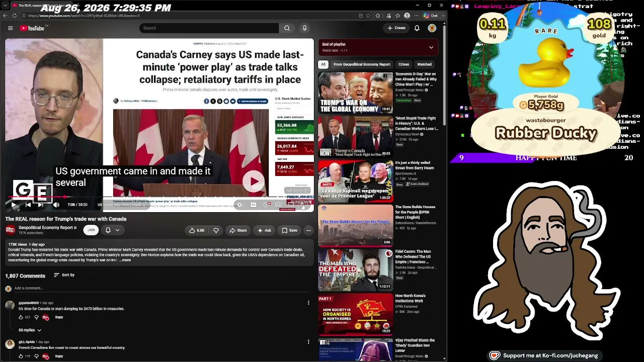Viewport: 644px width, 362px height.
Task: Open Trump's War on Global Economy thumbnail
Action: tap(355, 93)
